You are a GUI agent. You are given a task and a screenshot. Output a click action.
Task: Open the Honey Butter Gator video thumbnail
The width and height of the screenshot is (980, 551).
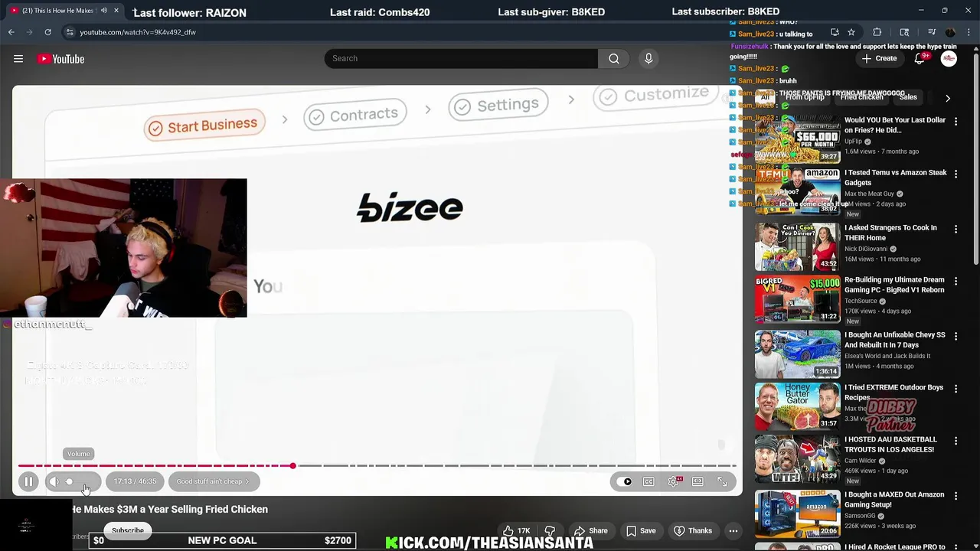(797, 405)
